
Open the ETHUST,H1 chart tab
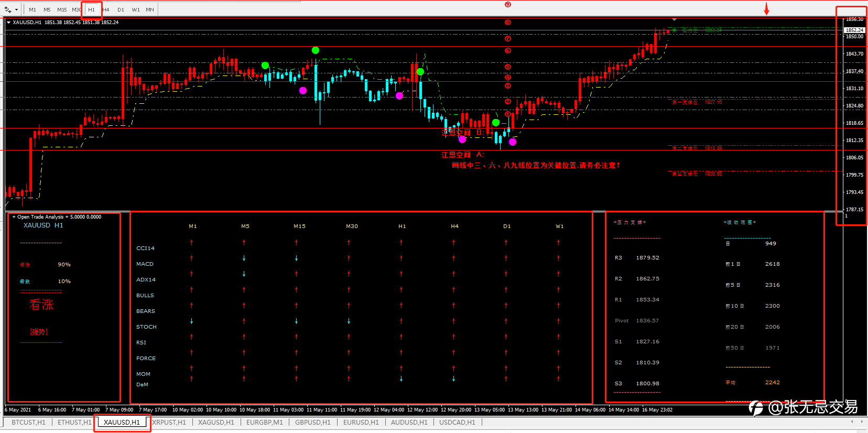point(74,422)
